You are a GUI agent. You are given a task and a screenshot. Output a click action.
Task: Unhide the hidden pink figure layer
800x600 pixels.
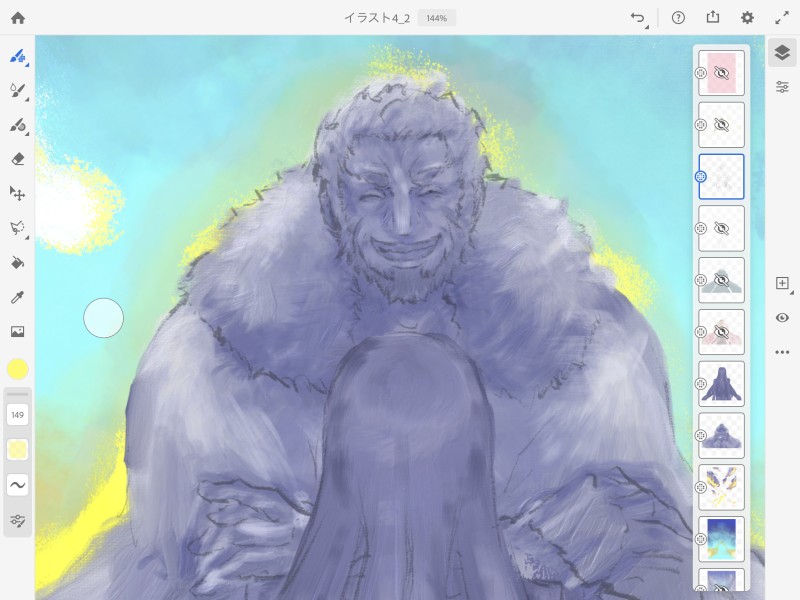[721, 332]
